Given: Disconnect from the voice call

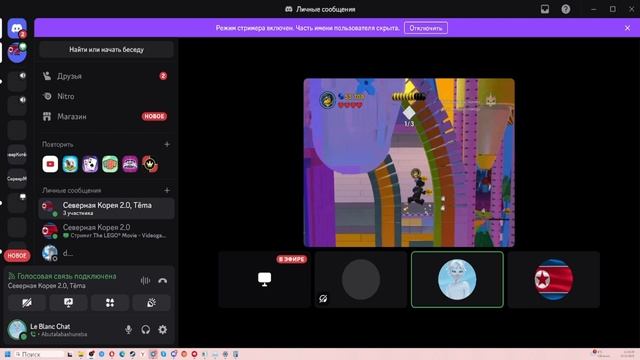Looking at the screenshot, I should (162, 281).
